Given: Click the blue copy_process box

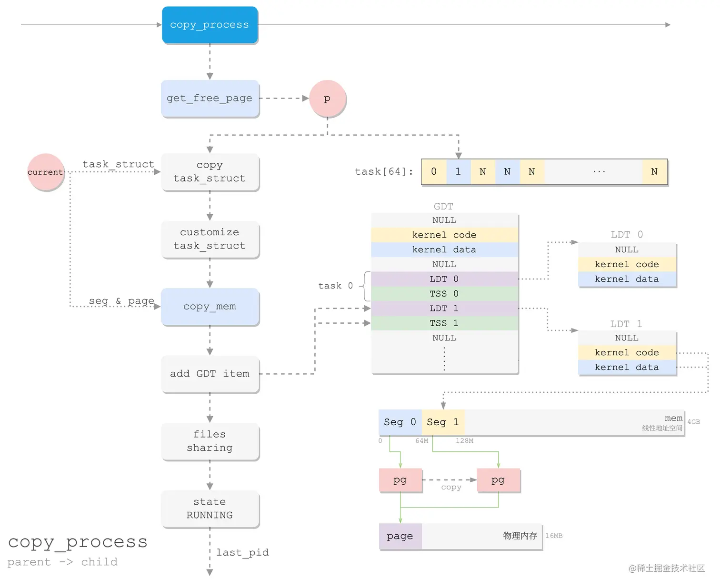Looking at the screenshot, I should 210,25.
